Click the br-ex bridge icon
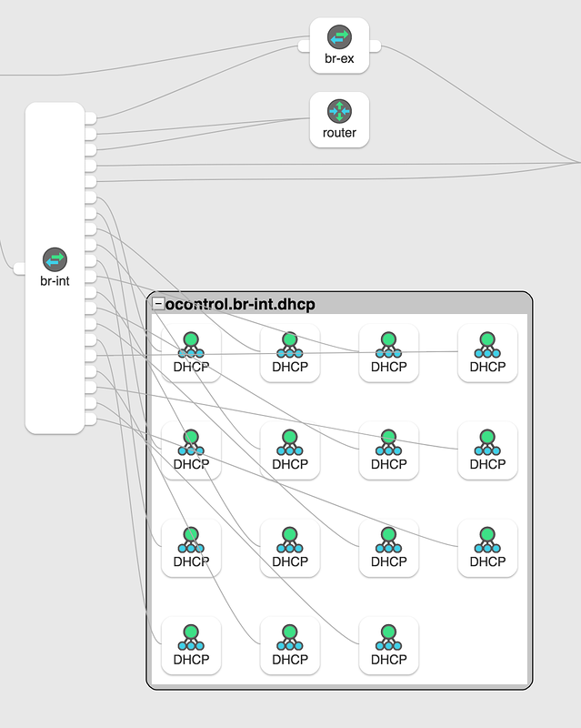This screenshot has width=581, height=728. click(339, 36)
